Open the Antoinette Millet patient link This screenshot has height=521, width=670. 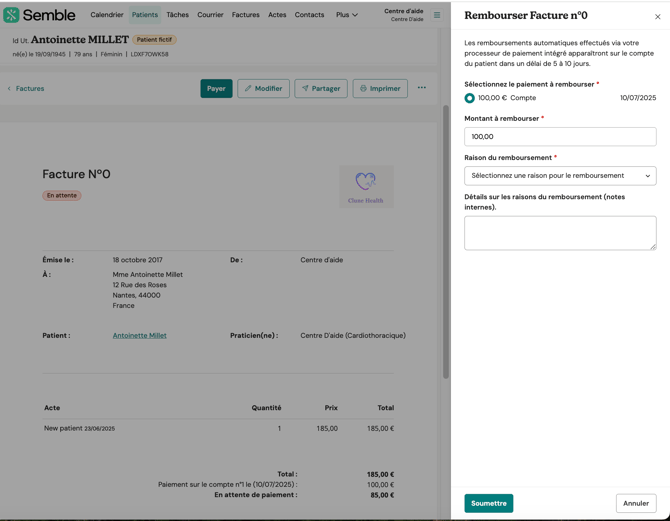[x=139, y=336]
